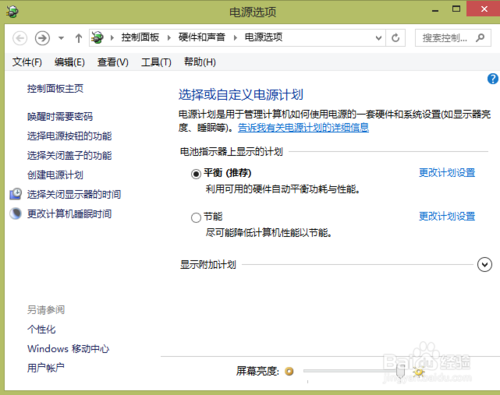Open 更改计算机睡眠时间 link

(69, 214)
